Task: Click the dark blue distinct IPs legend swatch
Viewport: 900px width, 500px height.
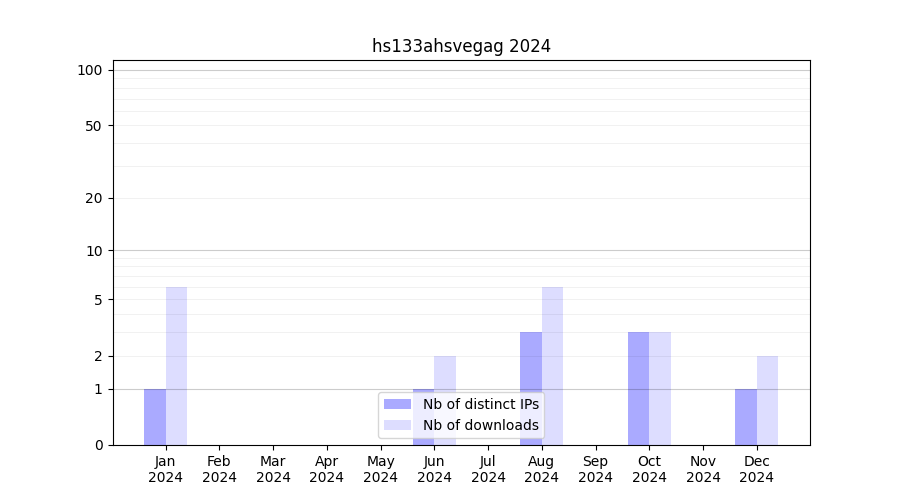Action: [x=397, y=404]
